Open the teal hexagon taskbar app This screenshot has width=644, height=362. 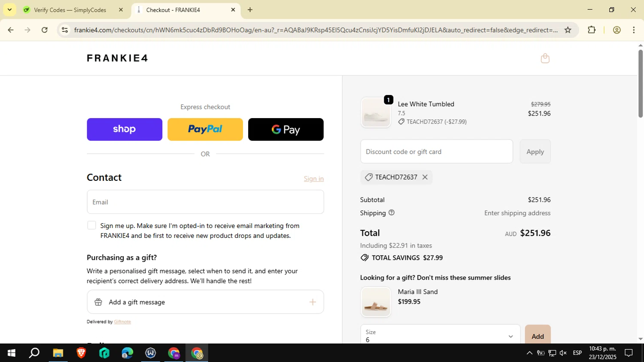(x=104, y=353)
